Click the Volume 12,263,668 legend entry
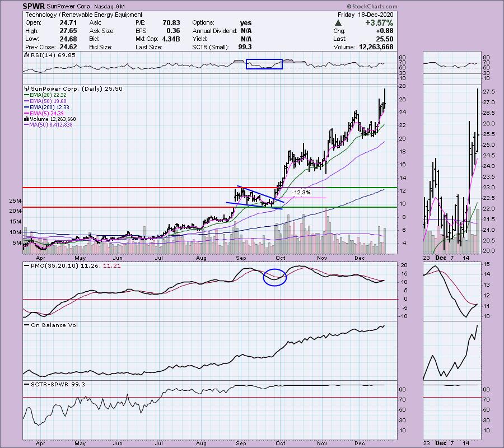This screenshot has height=448, width=504. click(x=50, y=119)
